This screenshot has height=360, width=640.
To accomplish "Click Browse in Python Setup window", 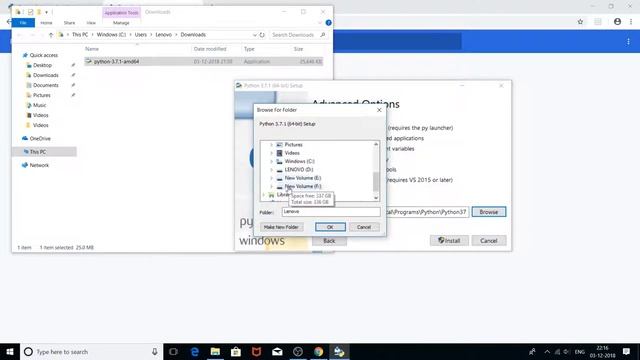I will tap(489, 212).
